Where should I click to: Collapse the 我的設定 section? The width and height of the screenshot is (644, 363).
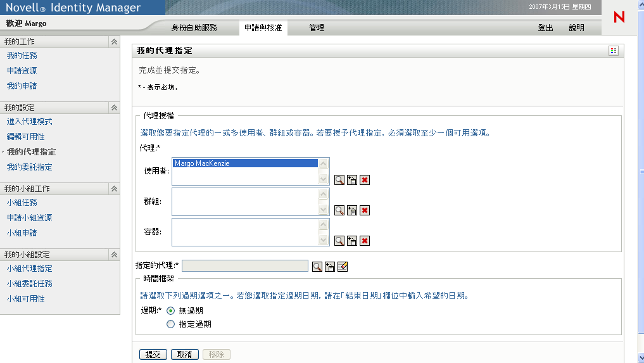(x=114, y=107)
